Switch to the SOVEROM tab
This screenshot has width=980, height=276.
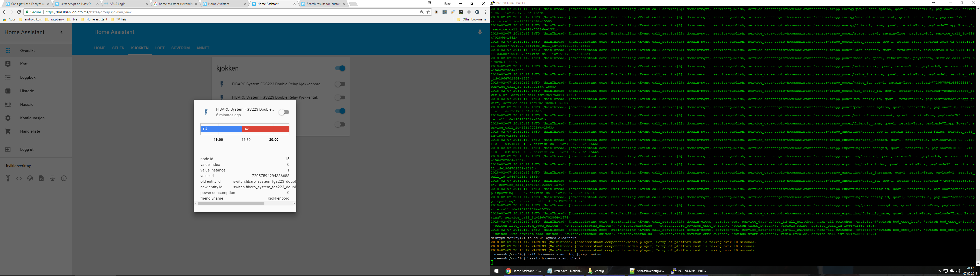180,48
